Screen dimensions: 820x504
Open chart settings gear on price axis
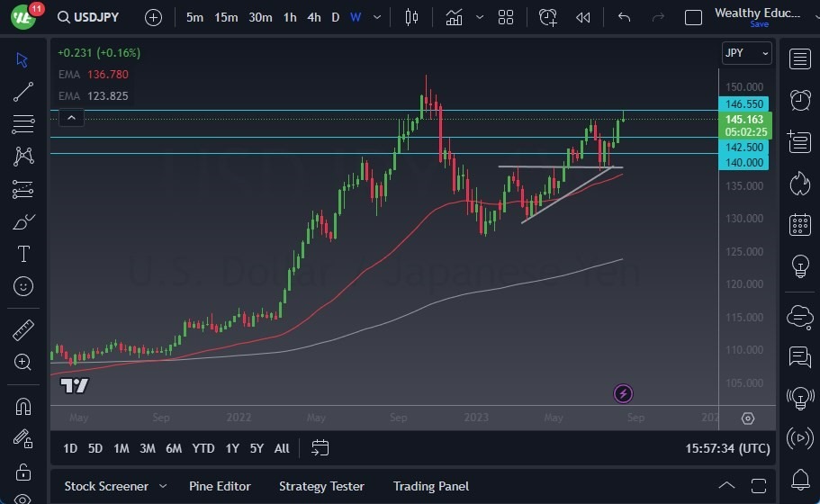pyautogui.click(x=747, y=418)
